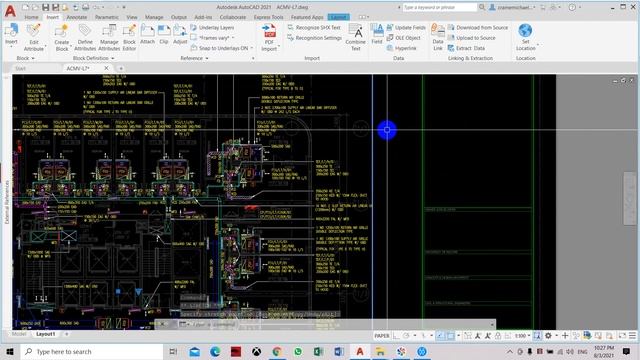
Task: Close the ACMV-L7 drawing tab
Action: 106,68
